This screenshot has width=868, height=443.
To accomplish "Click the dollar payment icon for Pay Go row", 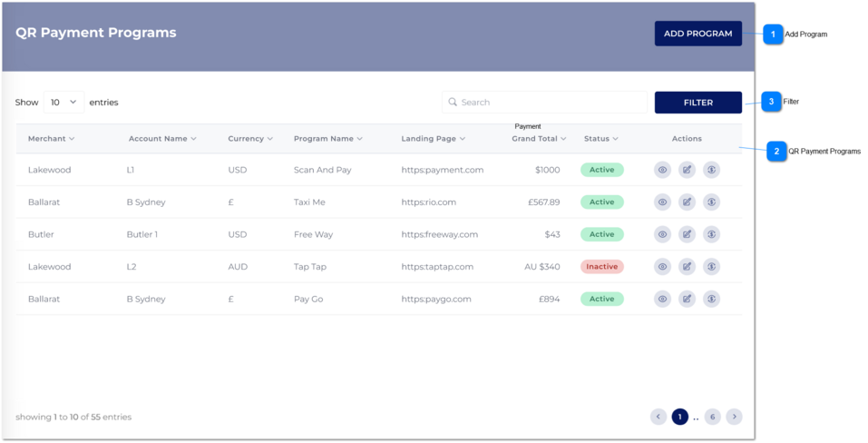I will click(x=711, y=299).
